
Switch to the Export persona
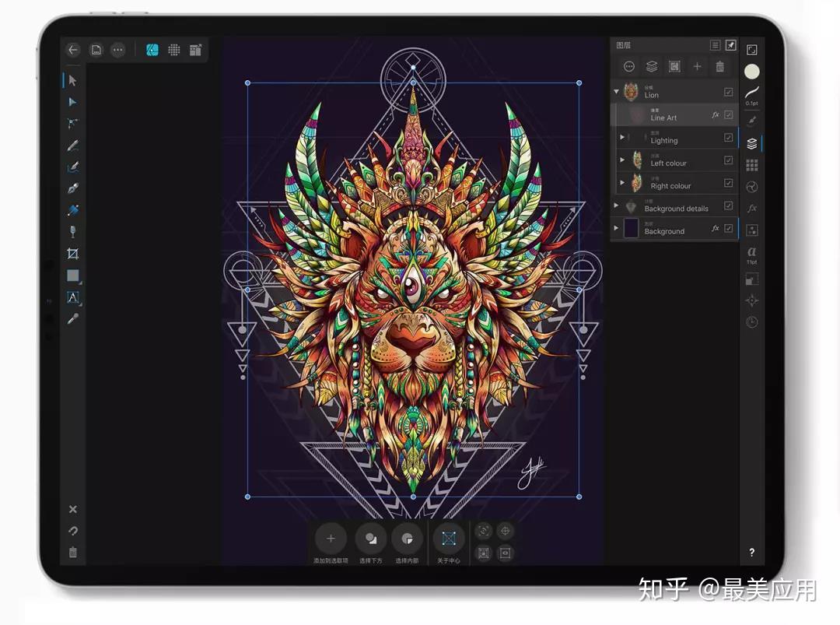(x=195, y=50)
